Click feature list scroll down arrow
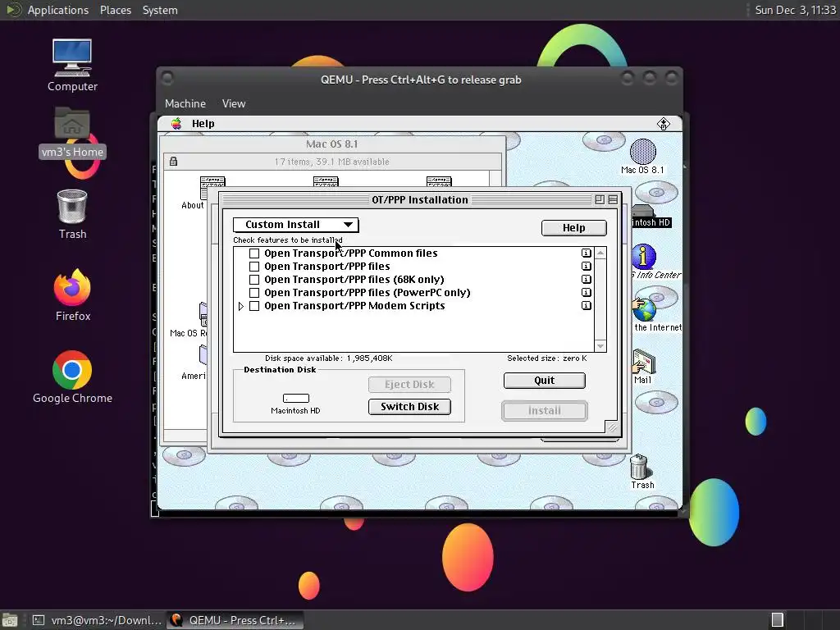840x630 pixels. coord(600,346)
